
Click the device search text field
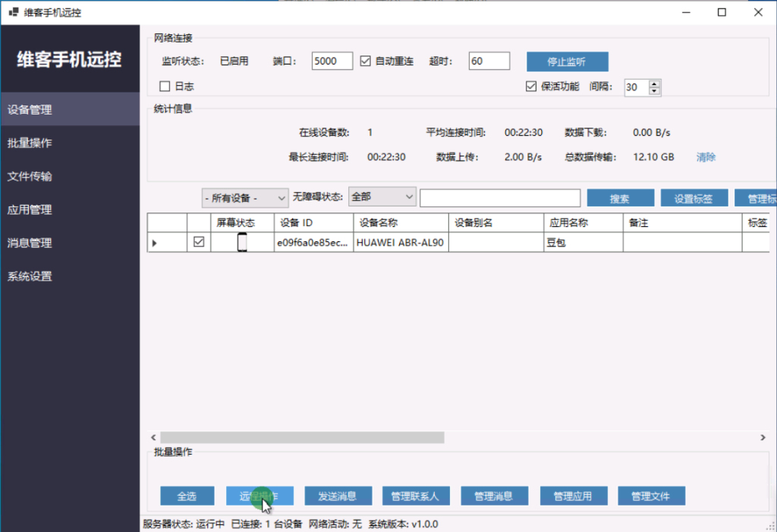coord(500,198)
